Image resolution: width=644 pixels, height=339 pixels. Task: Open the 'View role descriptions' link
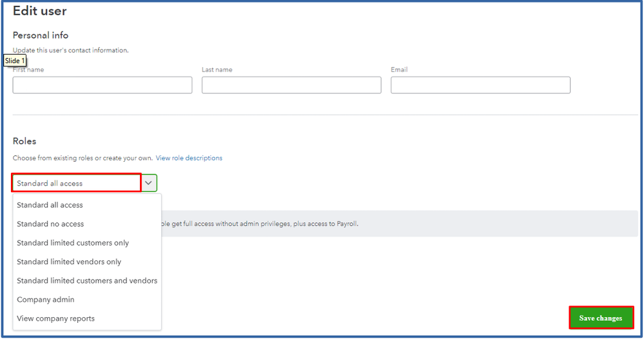pos(189,158)
